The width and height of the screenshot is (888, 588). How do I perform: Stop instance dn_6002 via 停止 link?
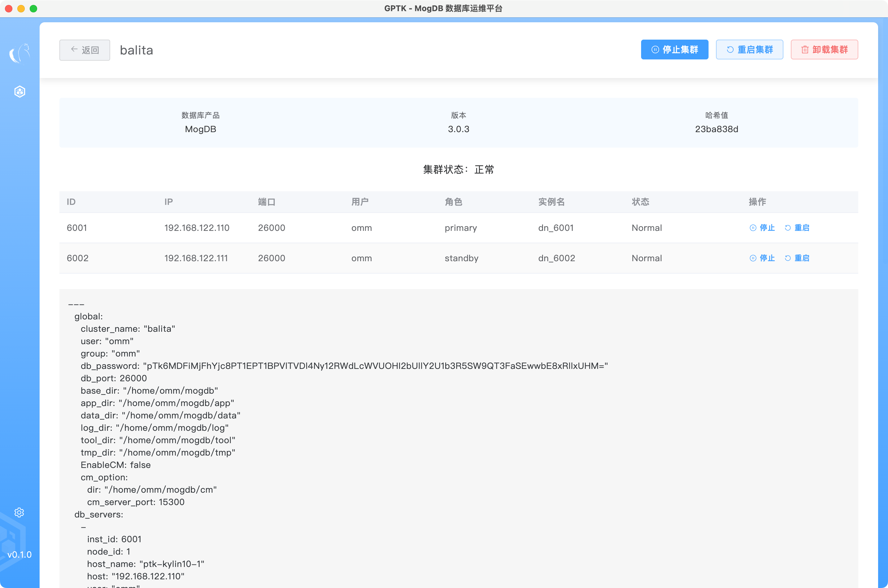pyautogui.click(x=762, y=258)
